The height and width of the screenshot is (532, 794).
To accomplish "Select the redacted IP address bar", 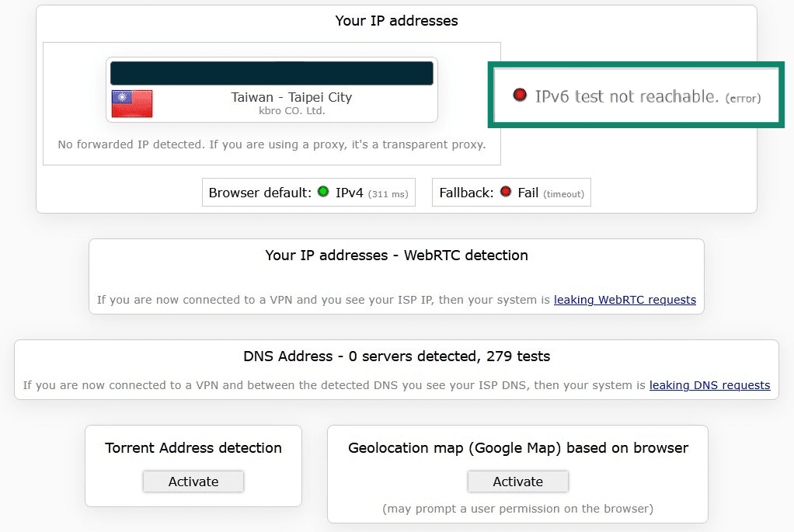I will pyautogui.click(x=272, y=71).
